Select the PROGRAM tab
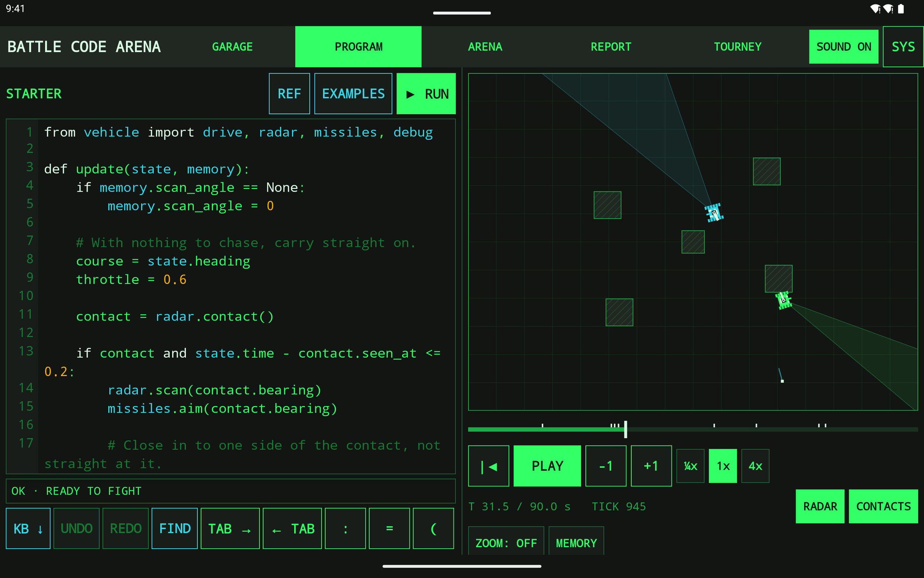The width and height of the screenshot is (924, 578). tap(358, 47)
